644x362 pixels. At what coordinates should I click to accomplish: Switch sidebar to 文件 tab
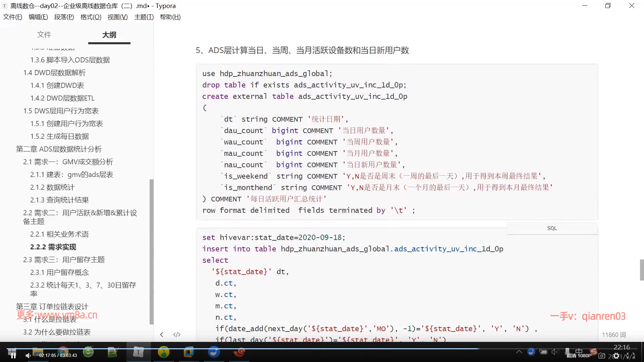coord(44,35)
